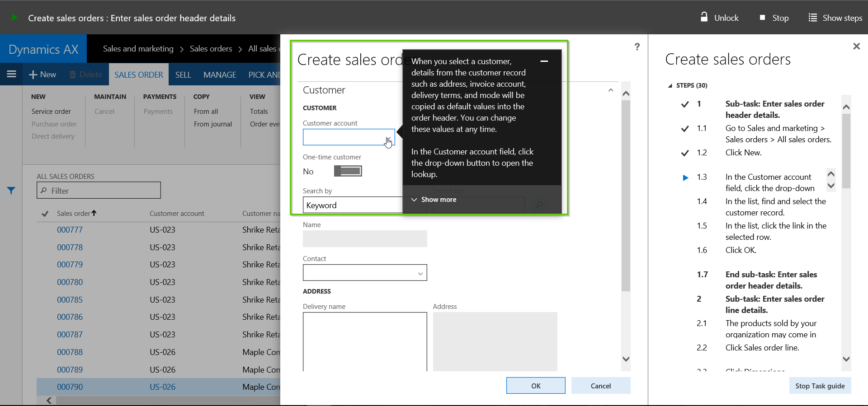Close the Create sales orders task pane
The image size is (868, 406).
point(856,47)
